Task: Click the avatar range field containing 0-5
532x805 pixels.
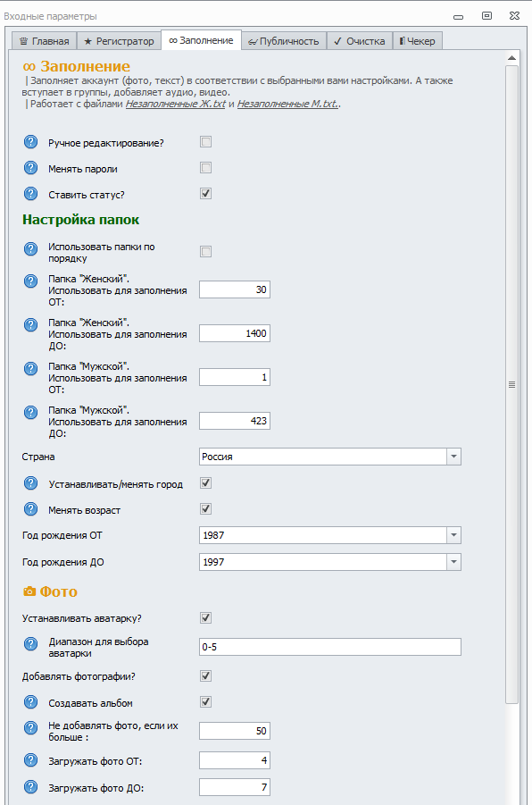Action: (x=330, y=647)
